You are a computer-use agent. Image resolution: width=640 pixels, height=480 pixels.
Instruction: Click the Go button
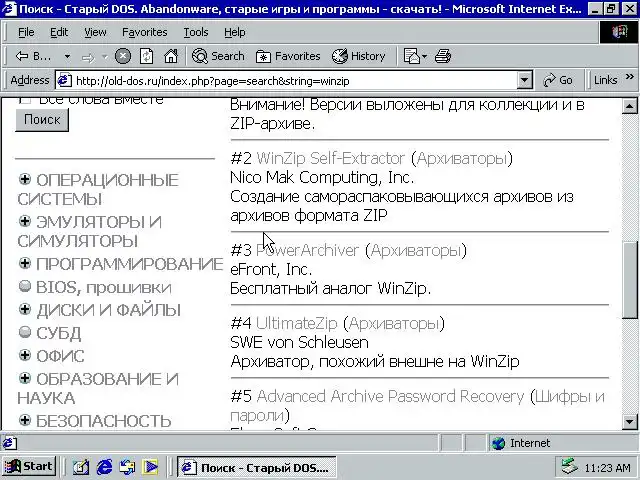coord(558,80)
